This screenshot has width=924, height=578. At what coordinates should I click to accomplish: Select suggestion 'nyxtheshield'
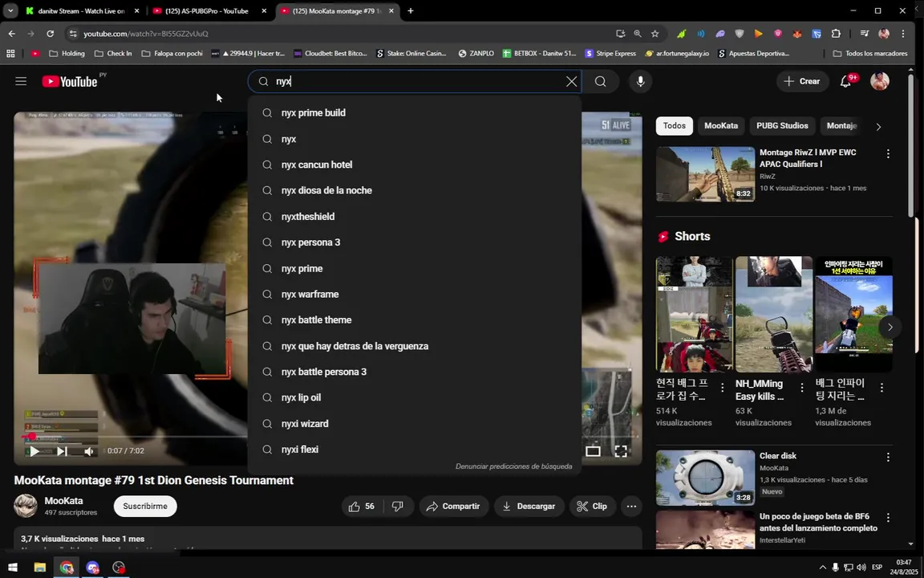pos(414,217)
